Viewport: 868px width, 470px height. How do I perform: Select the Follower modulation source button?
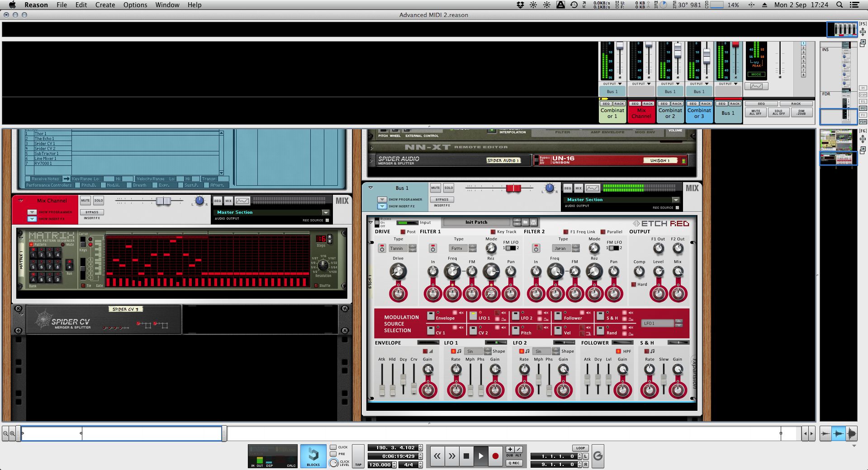[559, 315]
